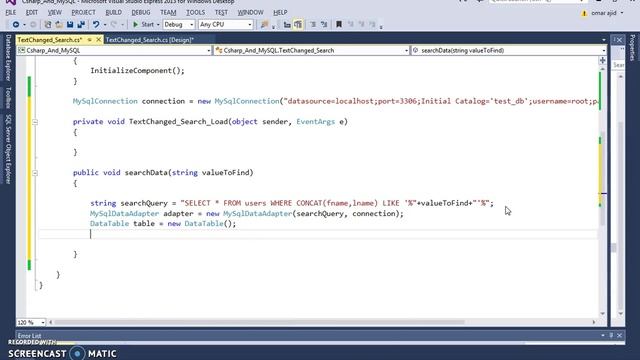640x360 pixels.
Task: Close the Error List panel
Action: [620, 335]
